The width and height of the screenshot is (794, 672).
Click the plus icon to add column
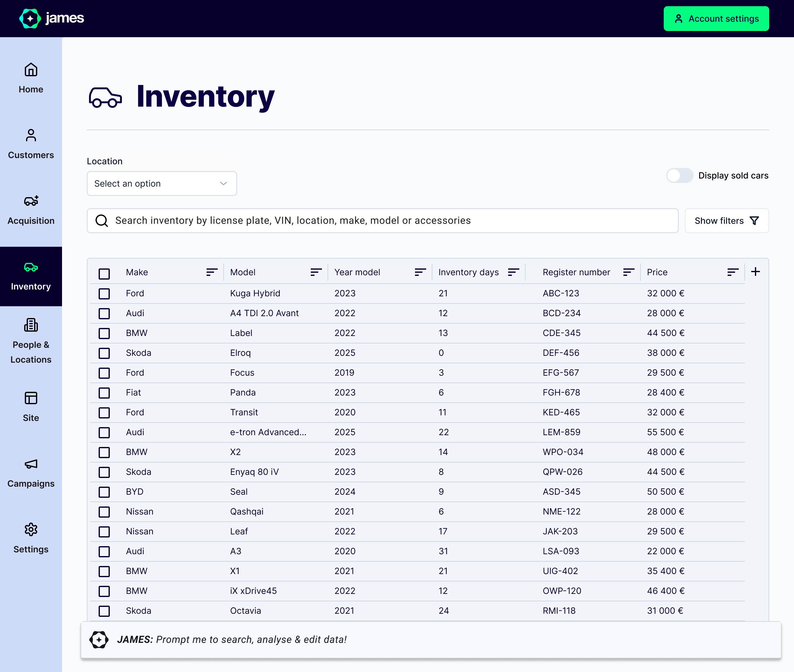(x=755, y=272)
